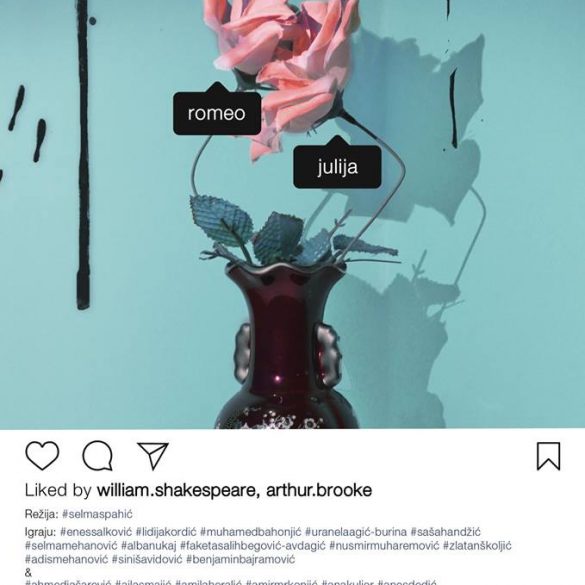The width and height of the screenshot is (585, 585).
Task: Tap the rose and vase post photo
Action: point(292,215)
